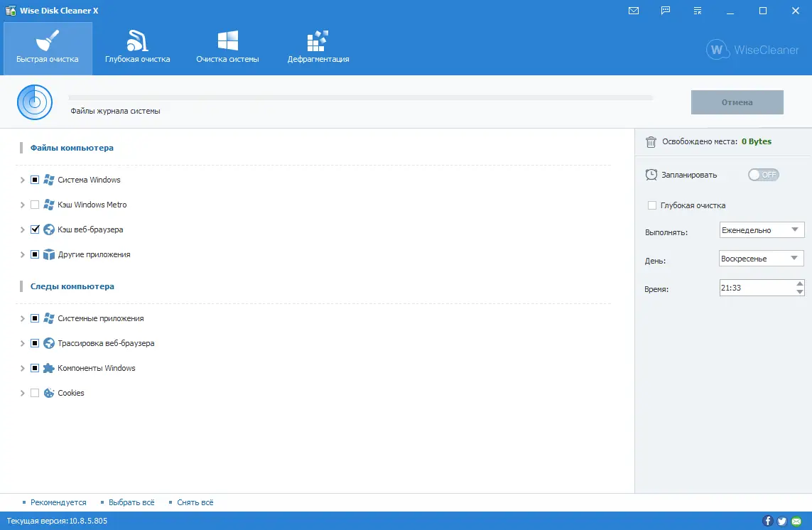Open the Facebook icon in status bar

[x=767, y=521]
